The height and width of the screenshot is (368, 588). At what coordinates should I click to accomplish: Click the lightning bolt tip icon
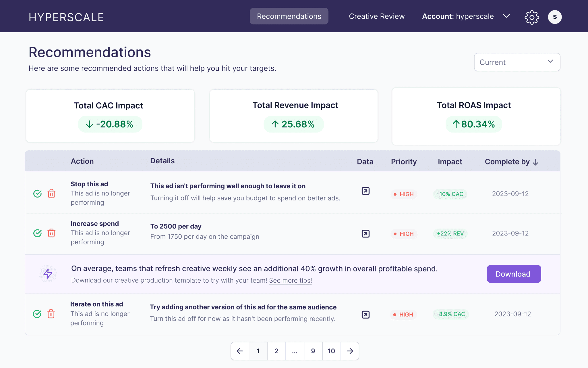(x=48, y=274)
